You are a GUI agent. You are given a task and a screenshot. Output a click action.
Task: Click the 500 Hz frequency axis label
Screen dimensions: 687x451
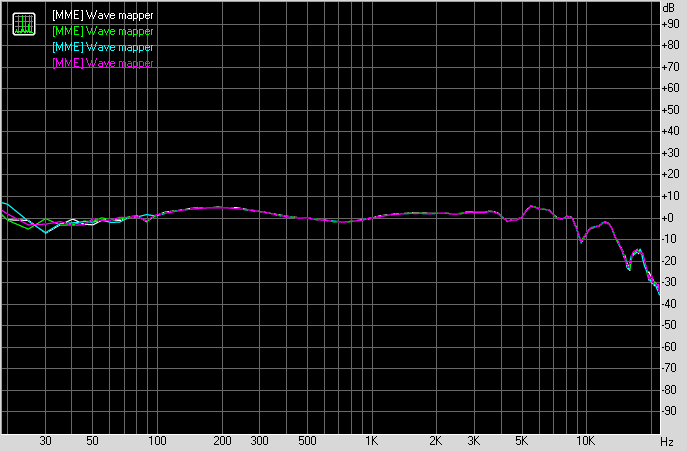pyautogui.click(x=307, y=441)
